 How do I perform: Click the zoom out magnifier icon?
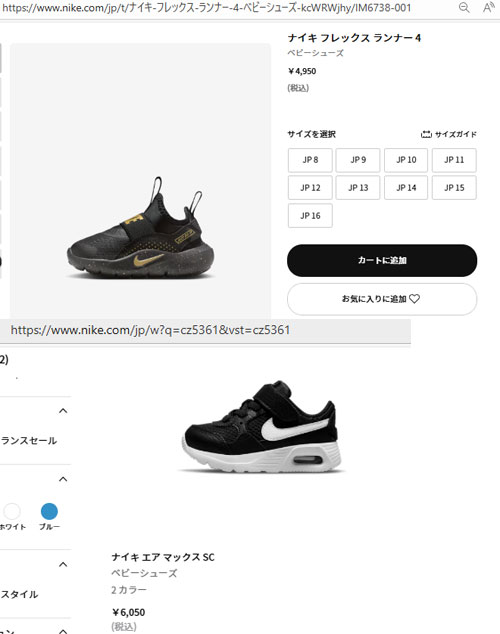click(464, 8)
